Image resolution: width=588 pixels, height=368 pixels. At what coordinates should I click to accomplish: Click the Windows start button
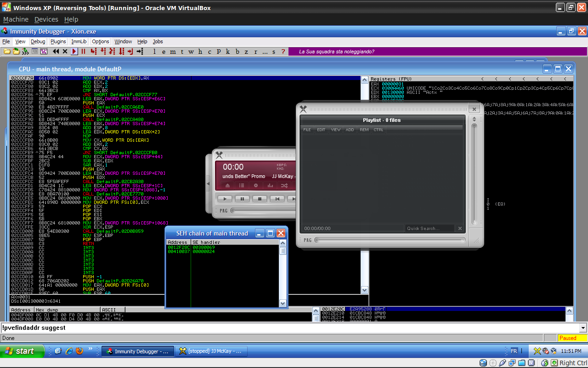click(23, 351)
